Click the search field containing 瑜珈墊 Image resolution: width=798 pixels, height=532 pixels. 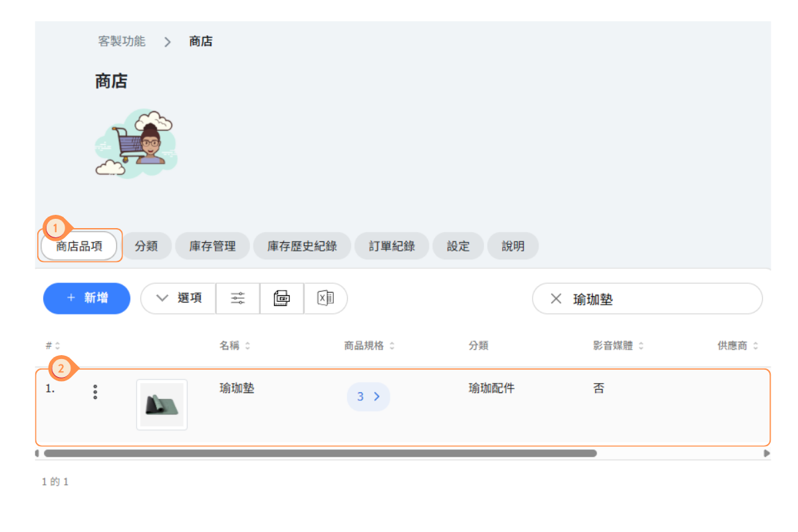(x=658, y=299)
